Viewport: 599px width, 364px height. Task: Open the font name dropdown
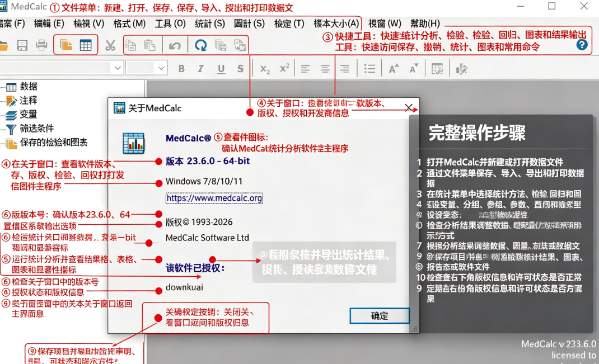coord(118,68)
